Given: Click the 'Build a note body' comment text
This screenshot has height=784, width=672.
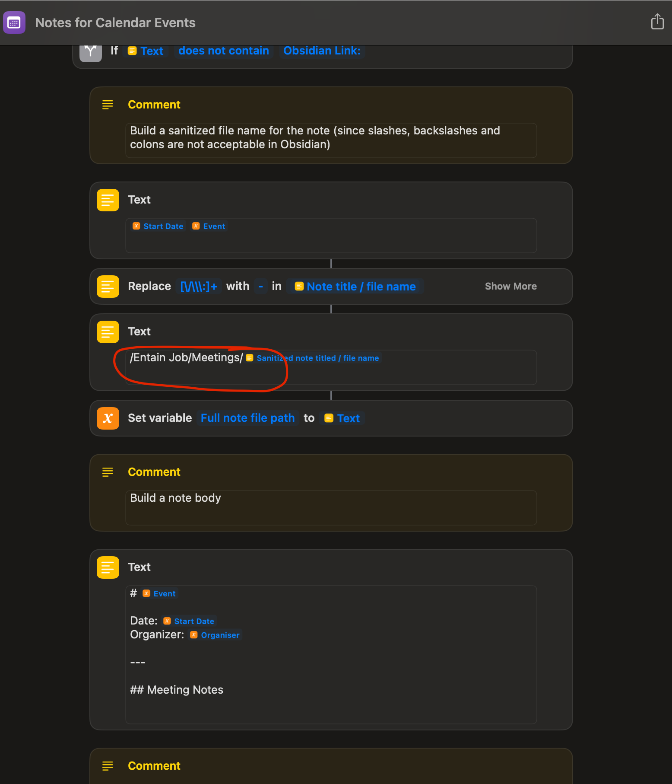Looking at the screenshot, I should pyautogui.click(x=175, y=498).
